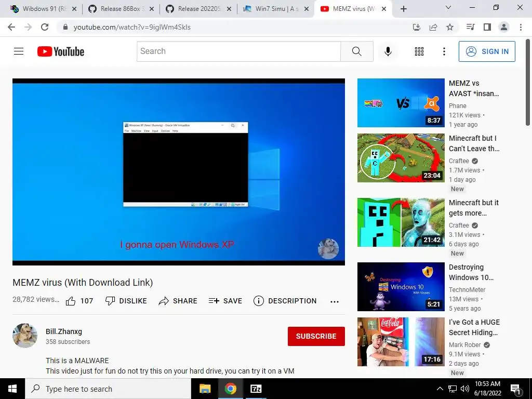Open the tab search chevron
532x399 pixels.
[448, 7]
